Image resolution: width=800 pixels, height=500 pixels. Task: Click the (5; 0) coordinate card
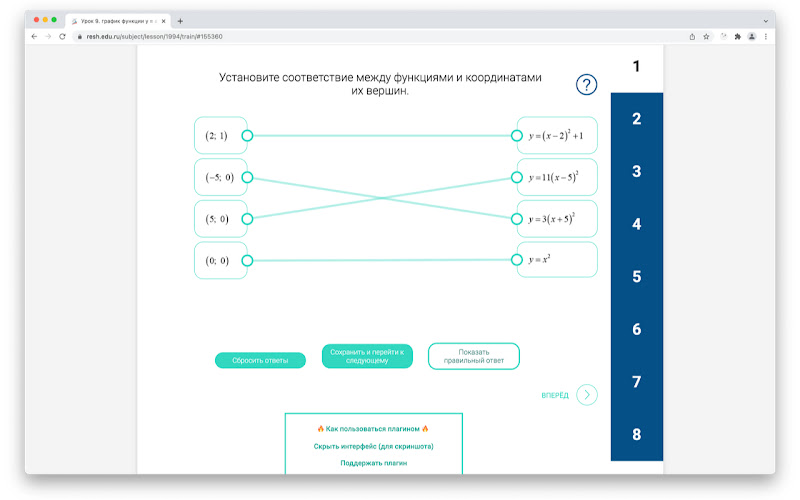(220, 219)
